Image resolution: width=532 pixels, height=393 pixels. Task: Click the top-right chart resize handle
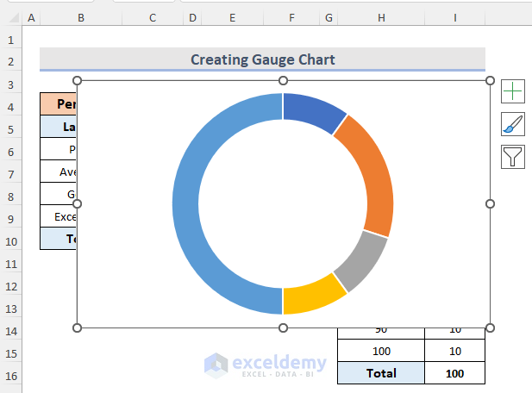click(x=490, y=81)
